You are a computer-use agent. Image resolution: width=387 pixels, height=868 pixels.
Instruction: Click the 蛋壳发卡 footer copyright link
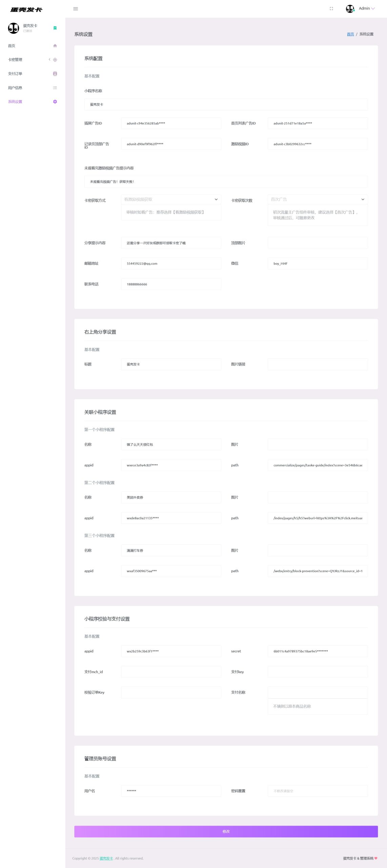106,858
